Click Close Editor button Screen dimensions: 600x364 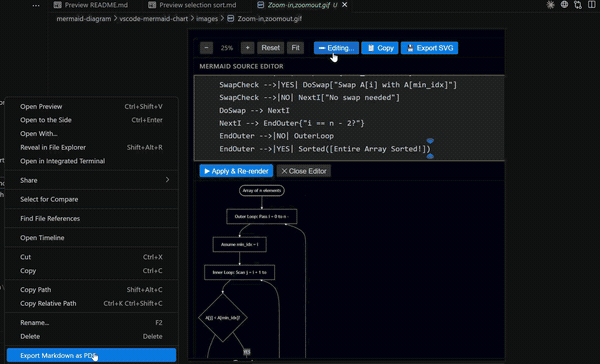pos(304,171)
